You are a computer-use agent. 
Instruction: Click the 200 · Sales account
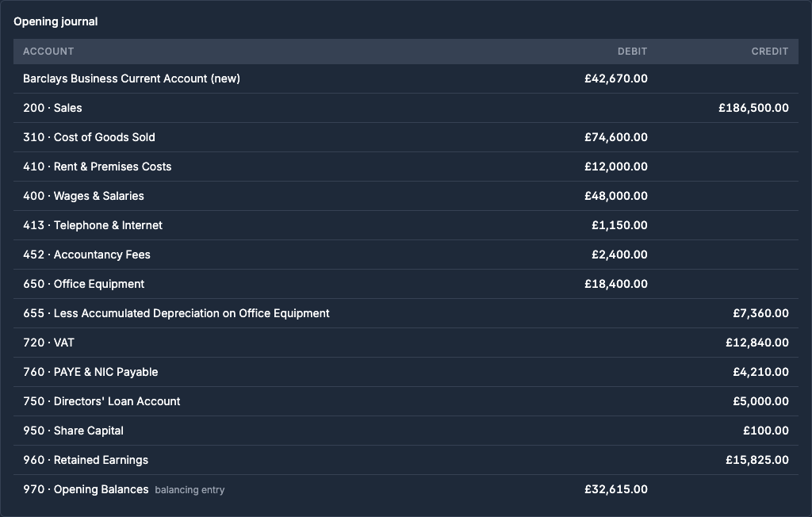pos(52,108)
